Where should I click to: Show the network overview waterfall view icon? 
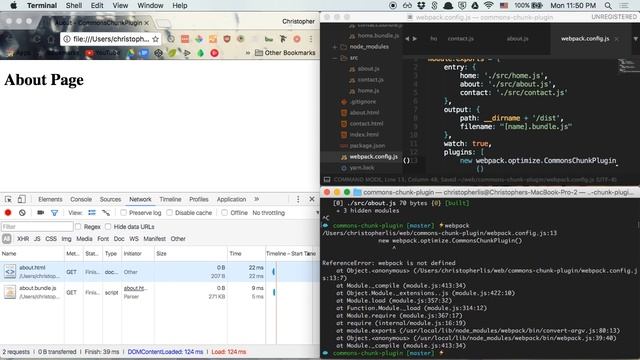click(x=106, y=213)
